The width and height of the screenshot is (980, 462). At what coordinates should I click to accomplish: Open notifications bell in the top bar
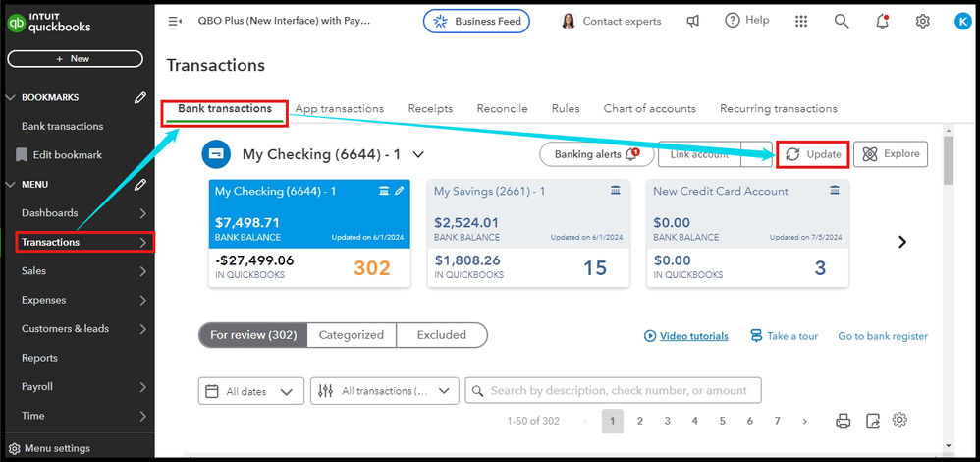[x=882, y=22]
